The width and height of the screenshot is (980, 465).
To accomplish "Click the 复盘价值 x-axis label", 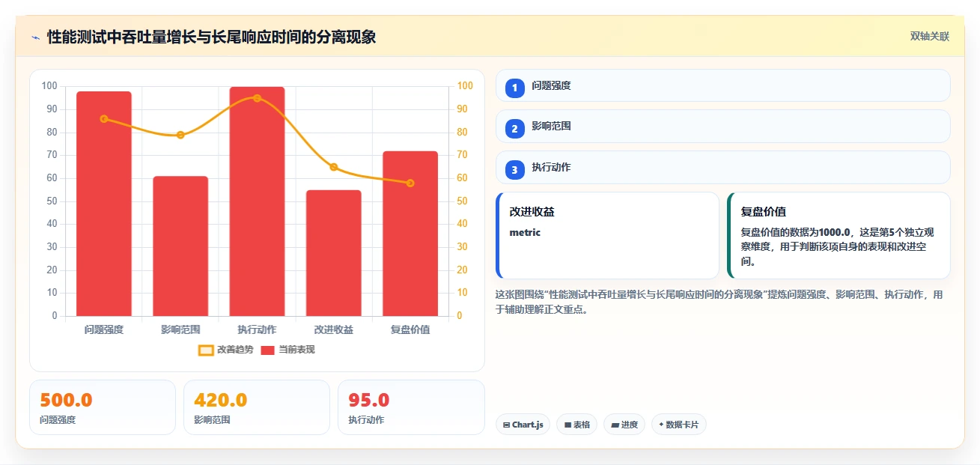I will 410,329.
